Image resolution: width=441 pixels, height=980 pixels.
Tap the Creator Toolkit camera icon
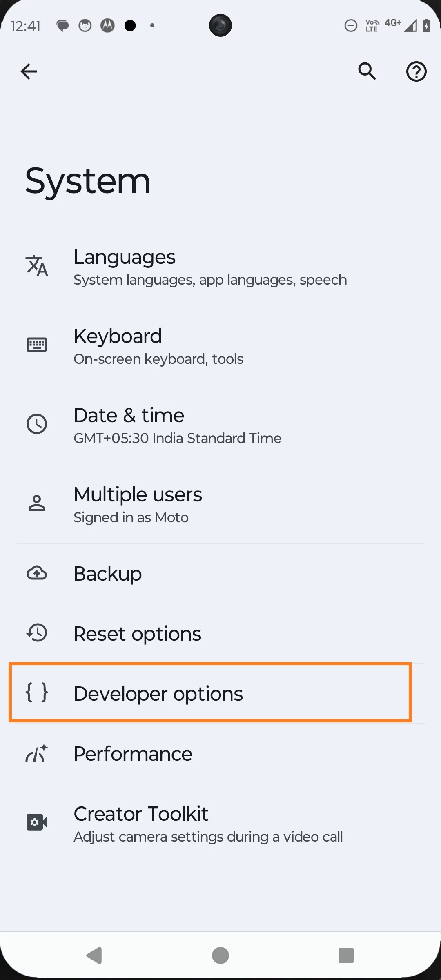point(37,822)
